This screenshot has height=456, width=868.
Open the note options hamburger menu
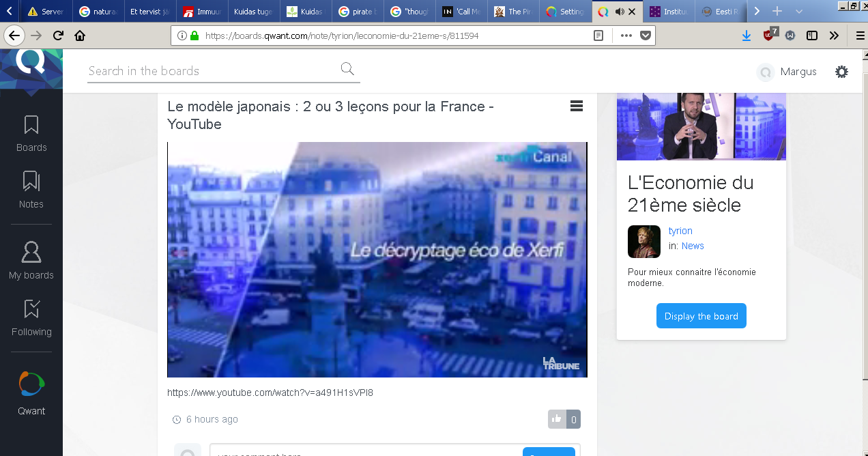click(576, 106)
